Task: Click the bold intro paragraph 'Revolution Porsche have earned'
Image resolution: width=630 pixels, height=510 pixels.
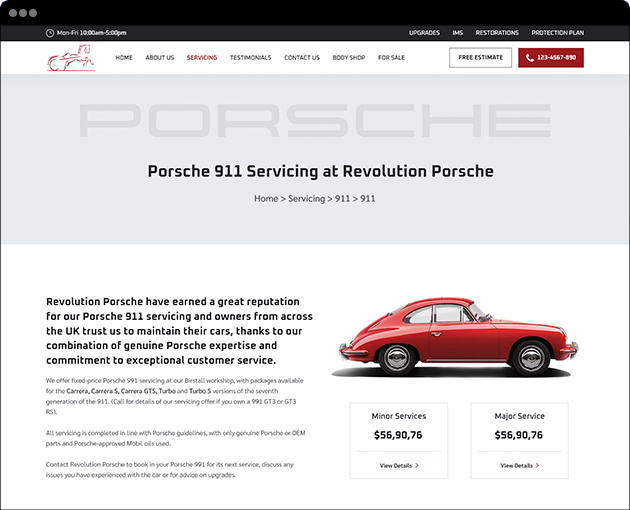Action: [179, 331]
